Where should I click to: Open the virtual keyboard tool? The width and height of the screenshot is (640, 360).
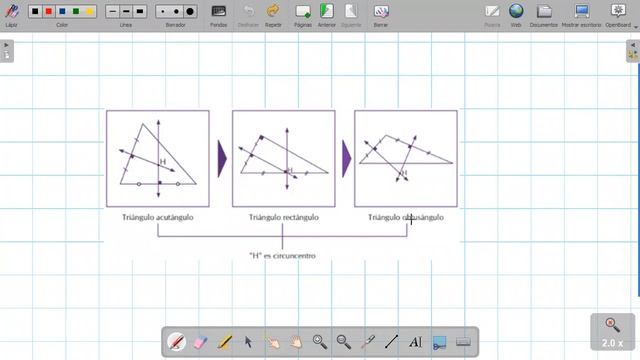pos(463,342)
